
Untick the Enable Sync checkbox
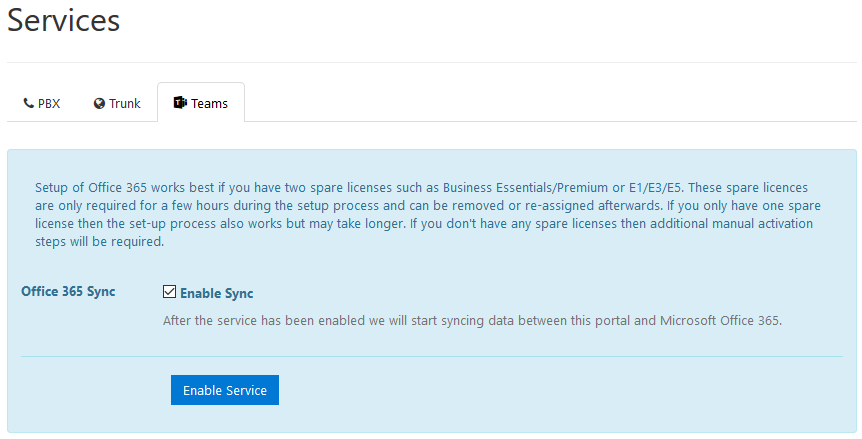point(169,293)
